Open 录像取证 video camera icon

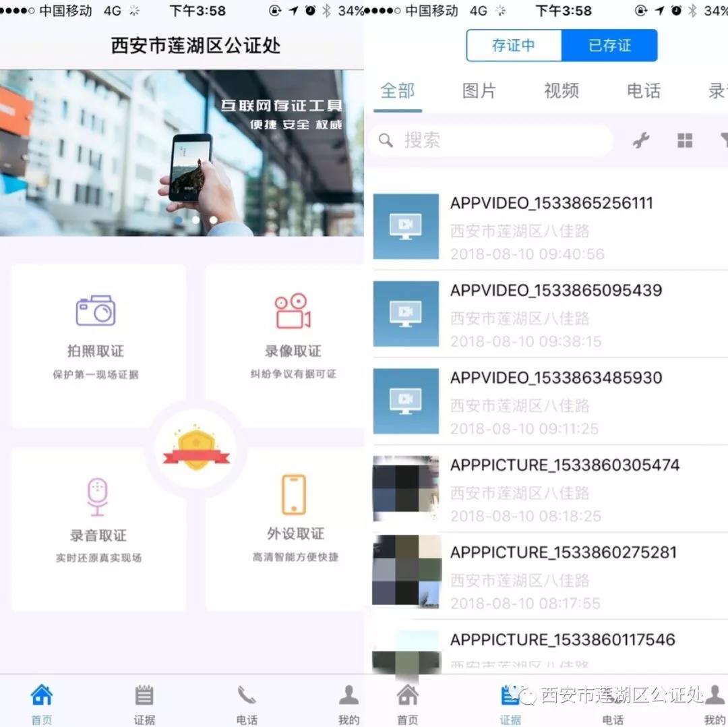coord(293,311)
